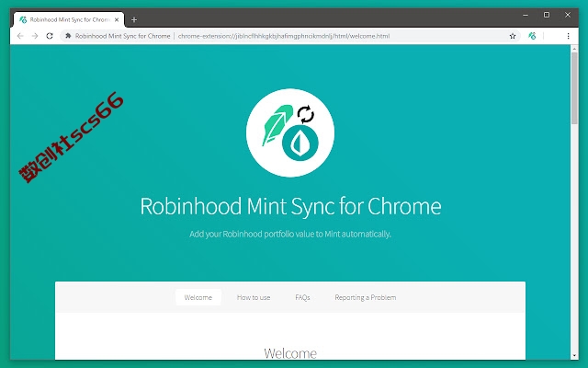The image size is (588, 368).
Task: Click the browser back arrow
Action: point(20,36)
